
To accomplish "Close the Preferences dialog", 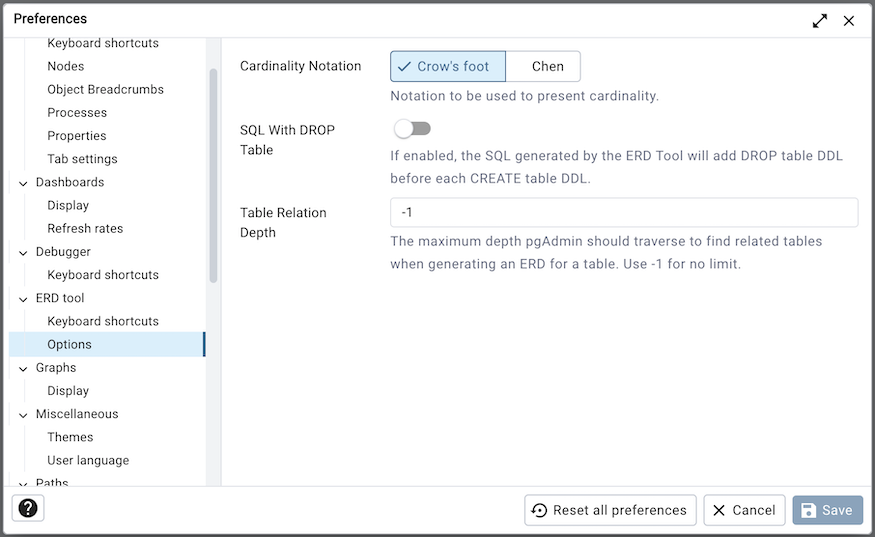I will pos(849,21).
